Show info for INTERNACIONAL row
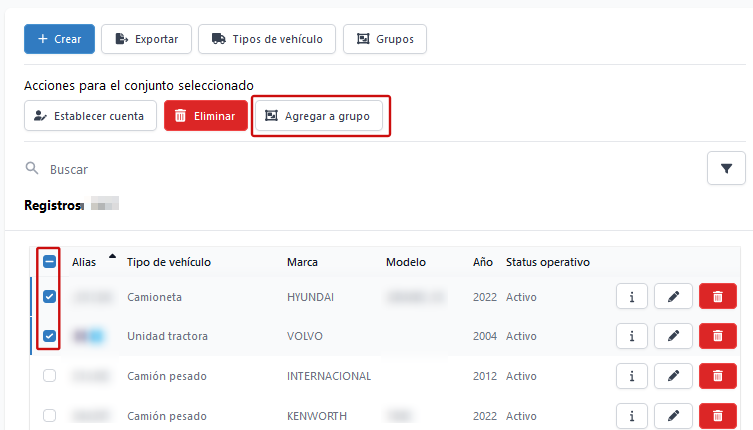 (632, 376)
